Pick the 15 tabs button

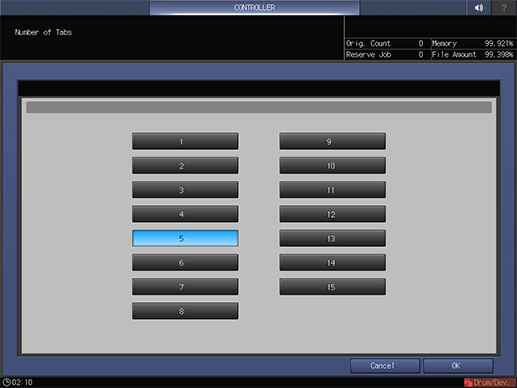(x=333, y=287)
